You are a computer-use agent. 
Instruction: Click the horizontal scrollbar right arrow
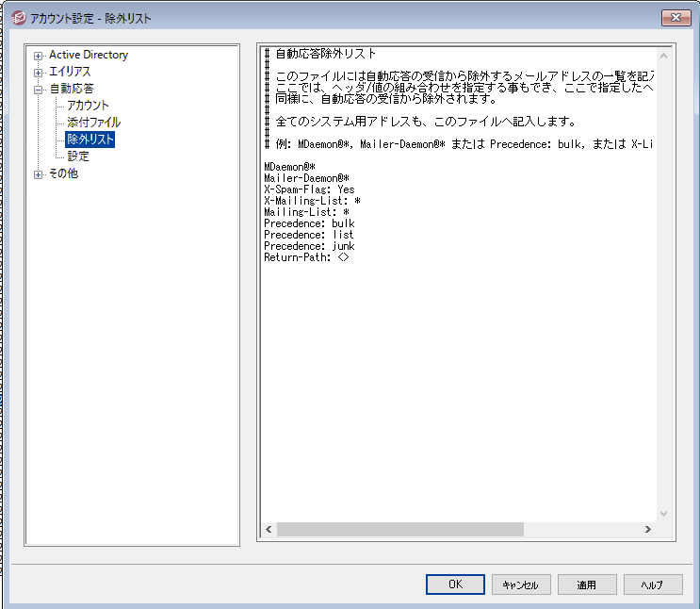click(x=647, y=530)
